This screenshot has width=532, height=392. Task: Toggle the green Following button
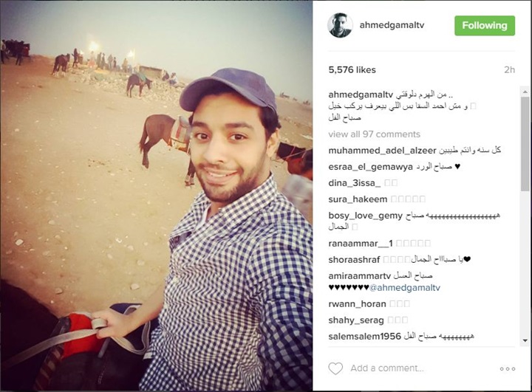pyautogui.click(x=485, y=26)
